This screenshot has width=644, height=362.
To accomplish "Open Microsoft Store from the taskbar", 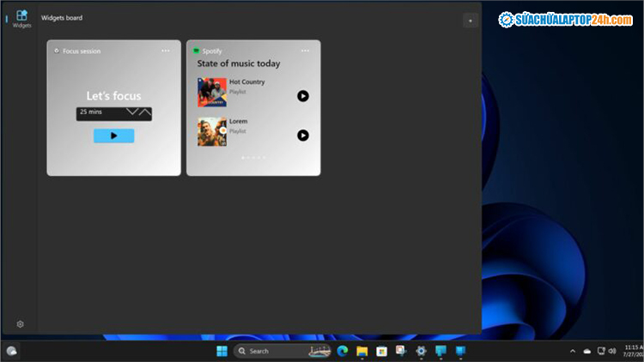I will pyautogui.click(x=381, y=352).
